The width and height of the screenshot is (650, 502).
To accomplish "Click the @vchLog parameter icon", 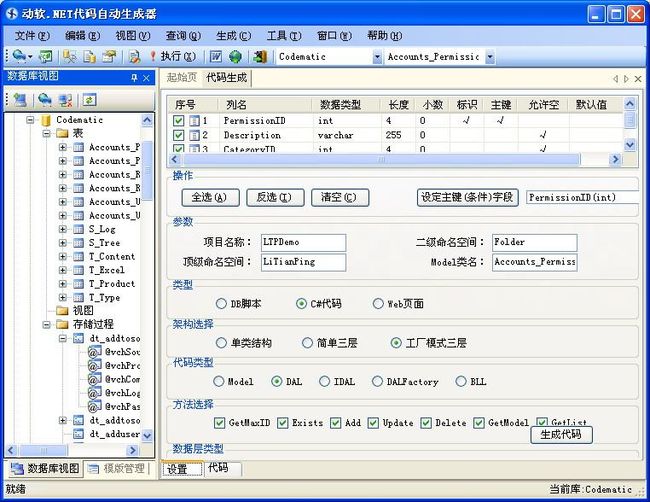I will coord(95,393).
